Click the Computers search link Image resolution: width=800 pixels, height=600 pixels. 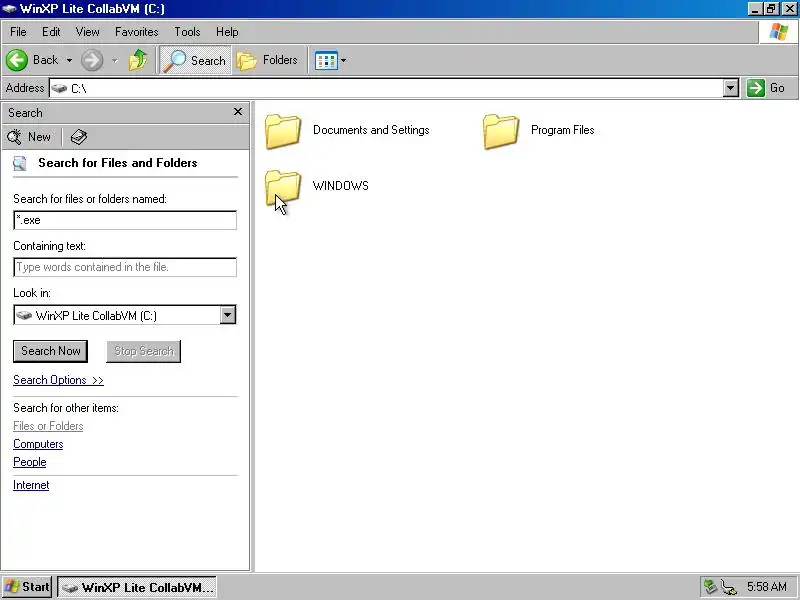click(38, 444)
